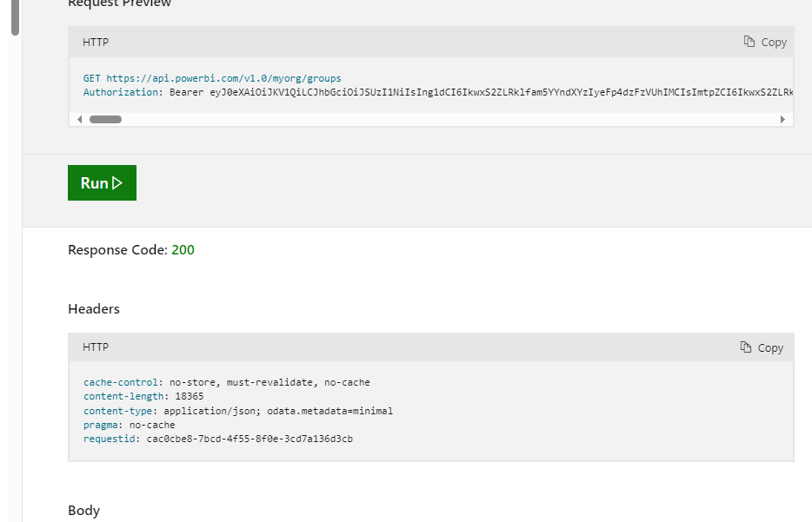Click the copy icon in Headers block

click(x=746, y=347)
